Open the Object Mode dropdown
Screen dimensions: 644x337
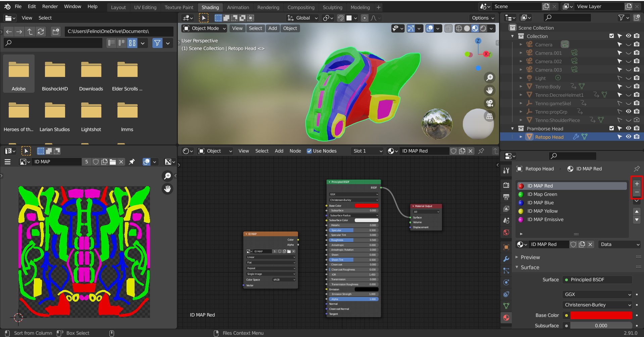click(204, 29)
